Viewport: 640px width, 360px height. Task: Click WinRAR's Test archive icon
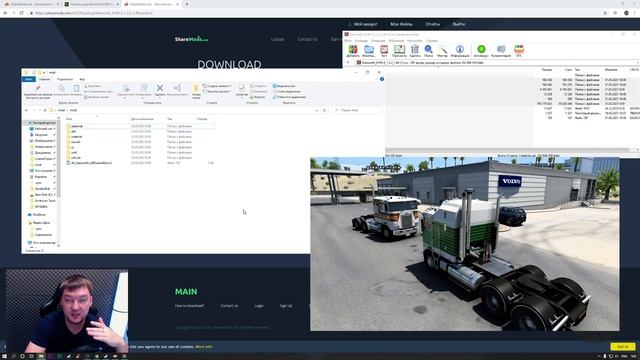tap(384, 50)
